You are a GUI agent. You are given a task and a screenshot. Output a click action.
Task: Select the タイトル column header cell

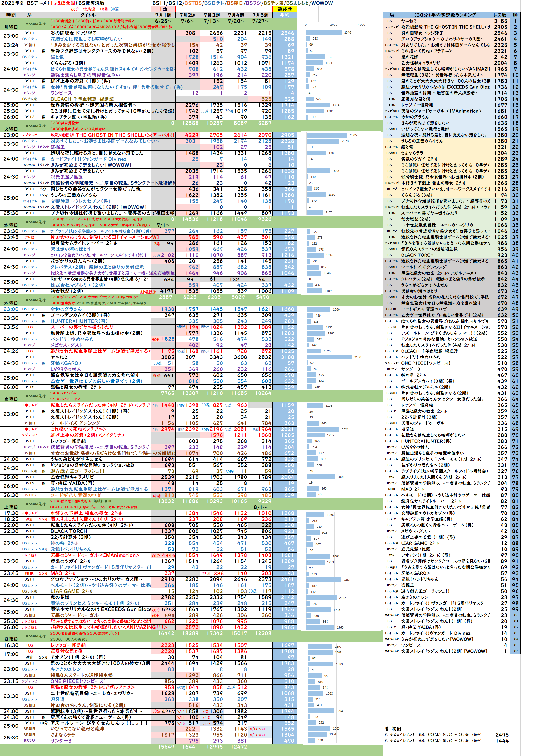(88, 15)
